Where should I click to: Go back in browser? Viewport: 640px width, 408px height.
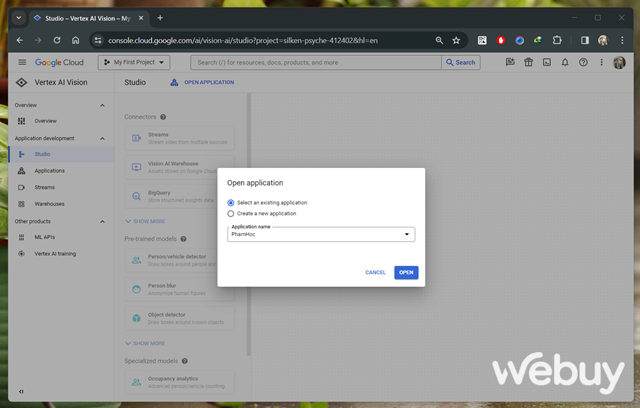click(20, 40)
